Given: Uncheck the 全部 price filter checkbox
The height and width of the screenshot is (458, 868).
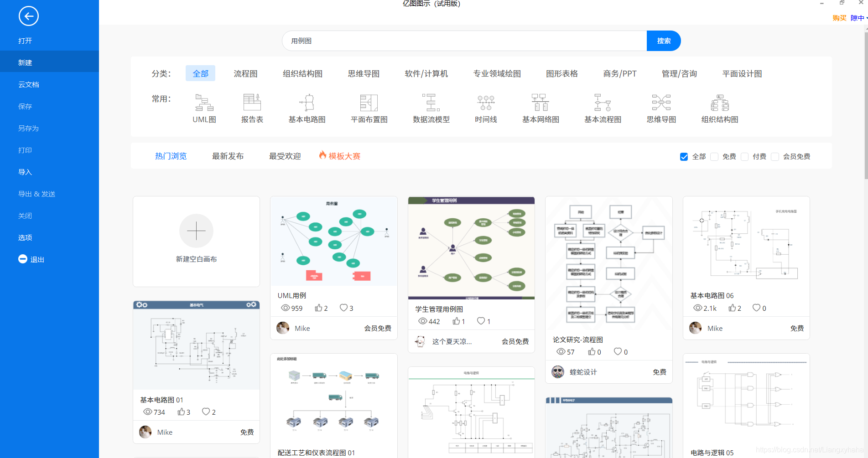Looking at the screenshot, I should click(x=684, y=157).
